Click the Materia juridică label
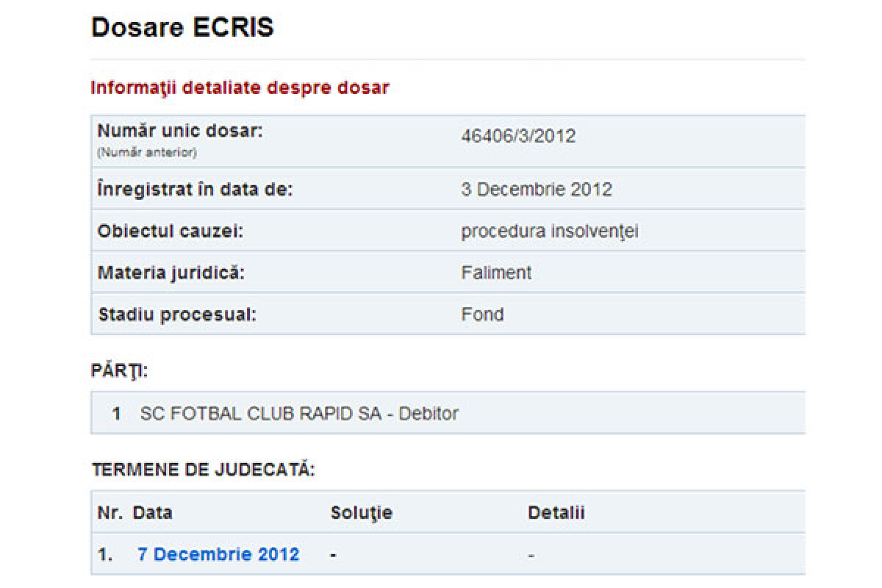This screenshot has height=588, width=882. pyautogui.click(x=171, y=273)
